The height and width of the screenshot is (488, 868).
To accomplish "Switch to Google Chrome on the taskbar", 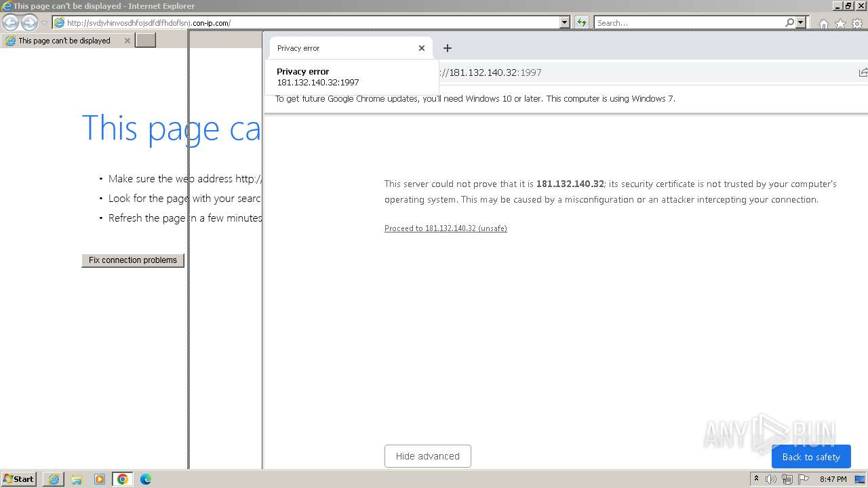I will (123, 479).
